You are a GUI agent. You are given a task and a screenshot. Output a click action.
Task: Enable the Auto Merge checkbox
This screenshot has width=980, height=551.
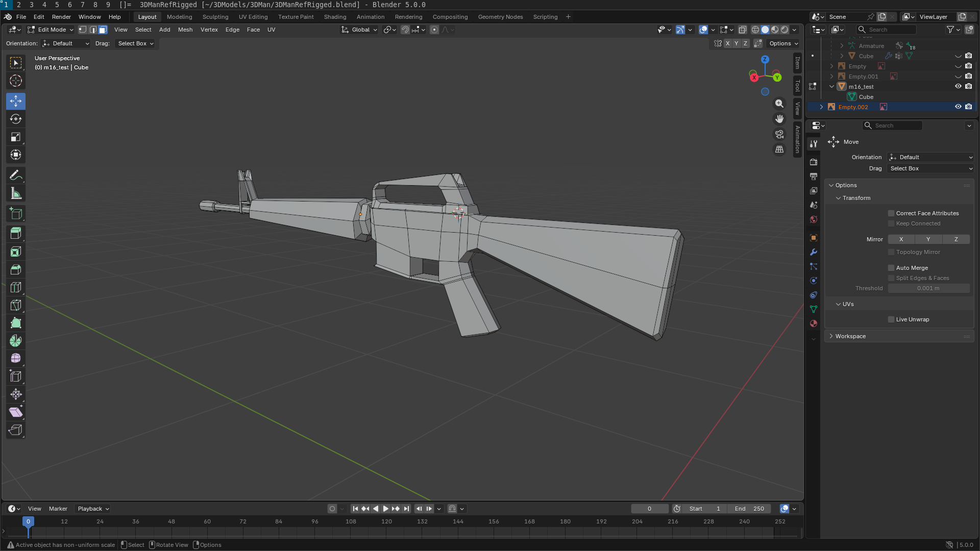coord(891,268)
